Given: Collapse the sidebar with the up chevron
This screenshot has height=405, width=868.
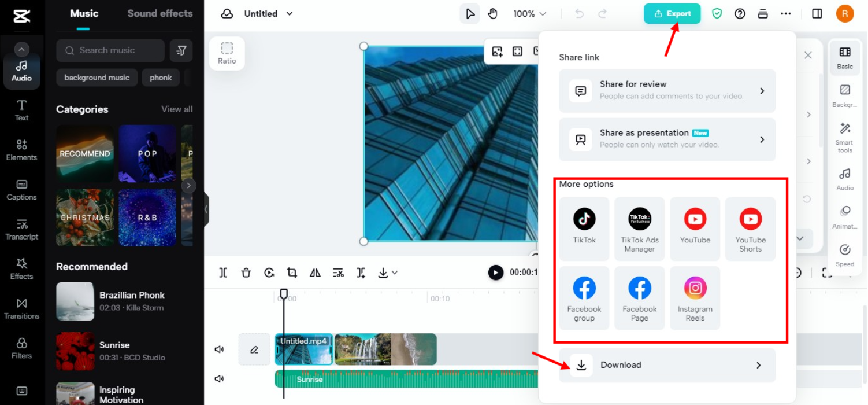Looking at the screenshot, I should click(22, 49).
